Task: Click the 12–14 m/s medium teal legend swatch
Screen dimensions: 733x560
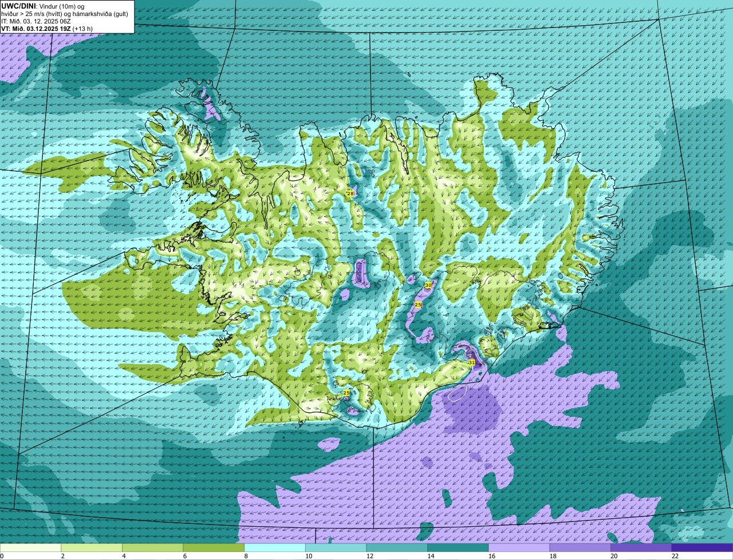Action: tap(397, 547)
